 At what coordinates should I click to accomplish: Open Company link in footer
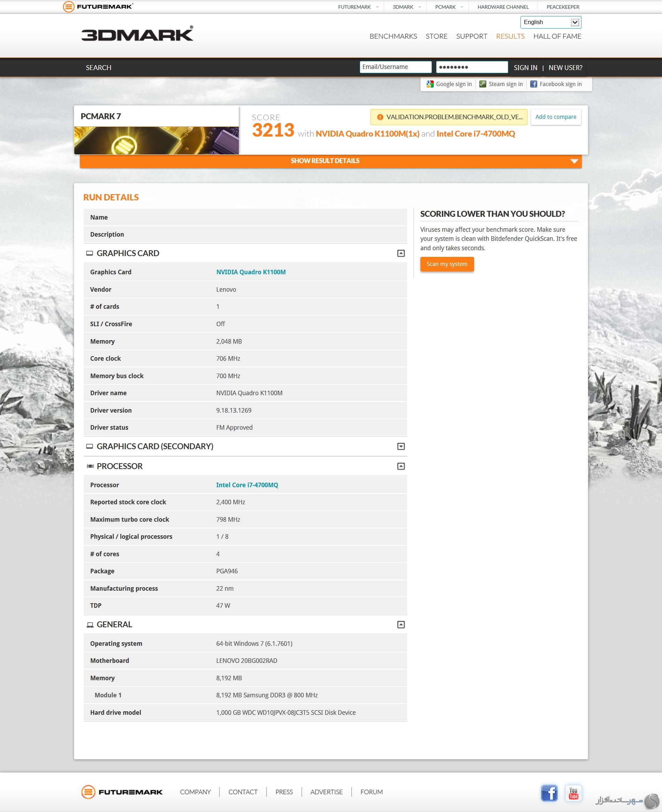(x=195, y=792)
